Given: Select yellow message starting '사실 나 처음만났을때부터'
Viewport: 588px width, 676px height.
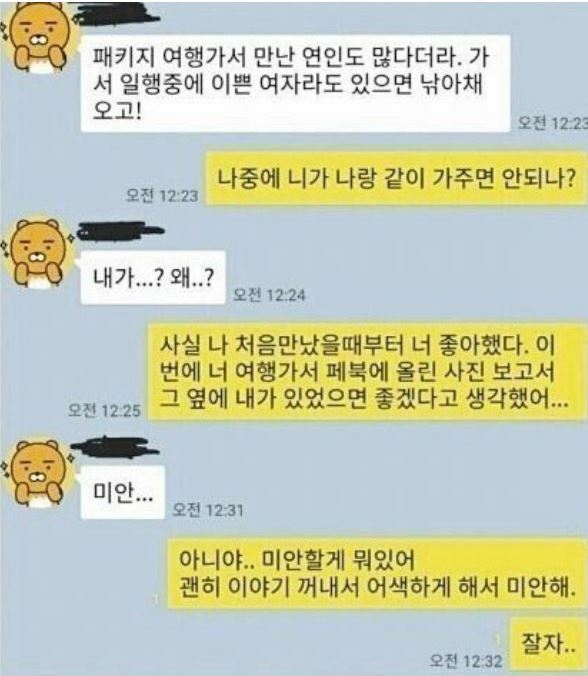Looking at the screenshot, I should pyautogui.click(x=366, y=373).
